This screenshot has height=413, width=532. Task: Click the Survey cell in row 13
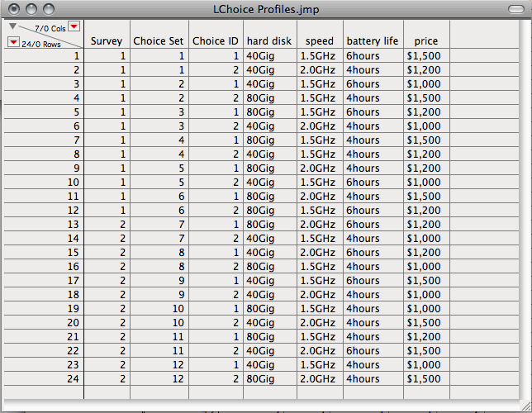pos(107,225)
